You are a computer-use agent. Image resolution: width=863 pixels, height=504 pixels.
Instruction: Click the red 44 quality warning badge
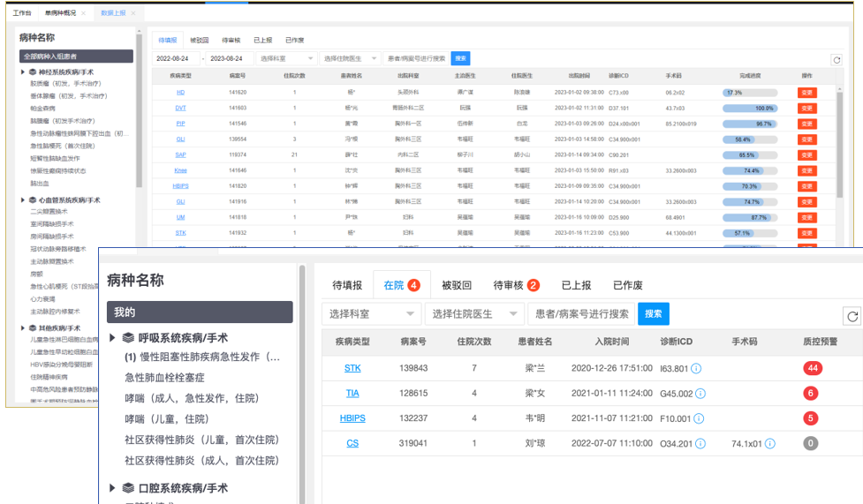coord(811,368)
